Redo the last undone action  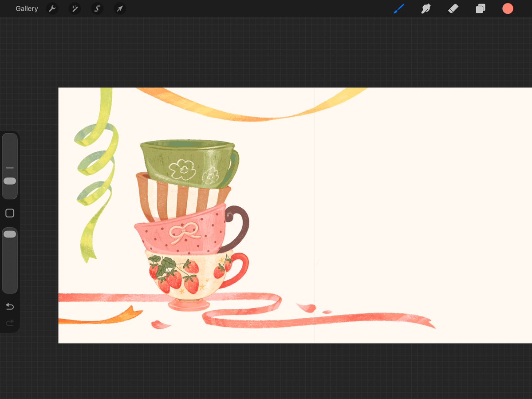[x=10, y=323]
